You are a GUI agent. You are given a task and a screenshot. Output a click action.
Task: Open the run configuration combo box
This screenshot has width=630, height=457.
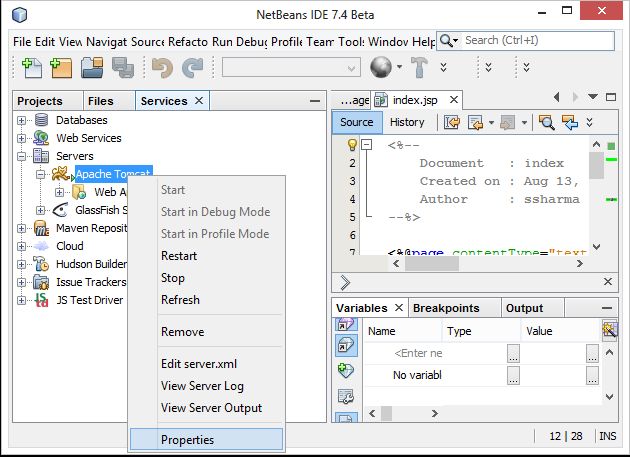click(x=291, y=68)
